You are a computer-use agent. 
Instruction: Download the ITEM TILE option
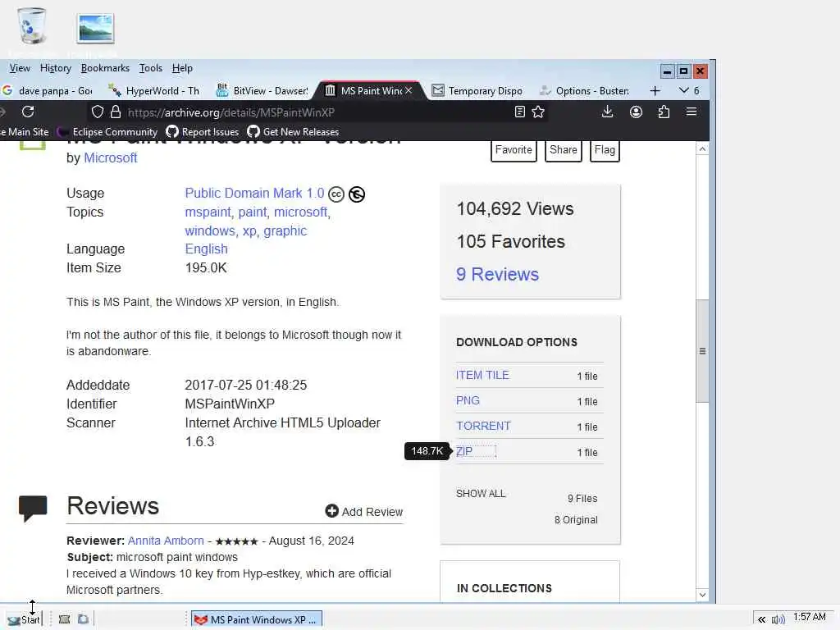point(482,375)
